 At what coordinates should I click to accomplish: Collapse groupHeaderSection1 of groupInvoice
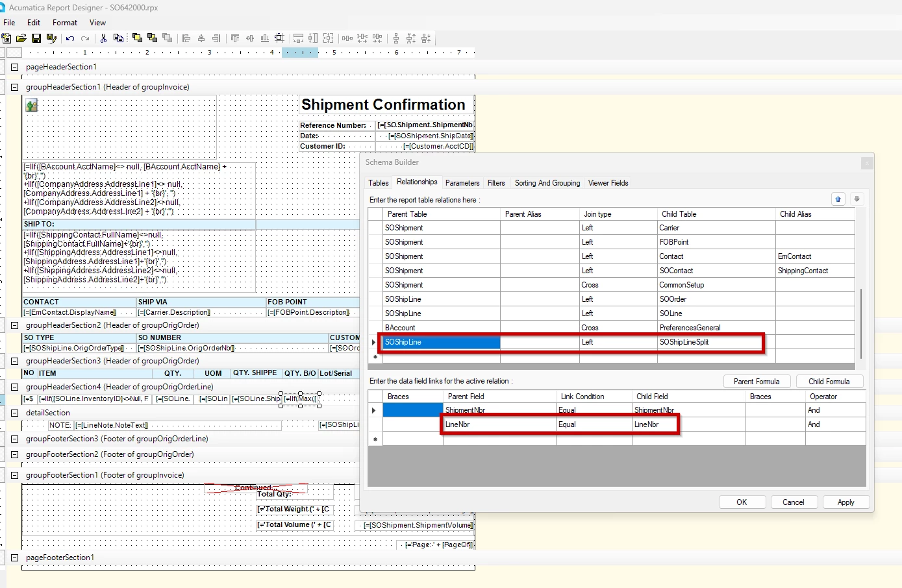(14, 87)
